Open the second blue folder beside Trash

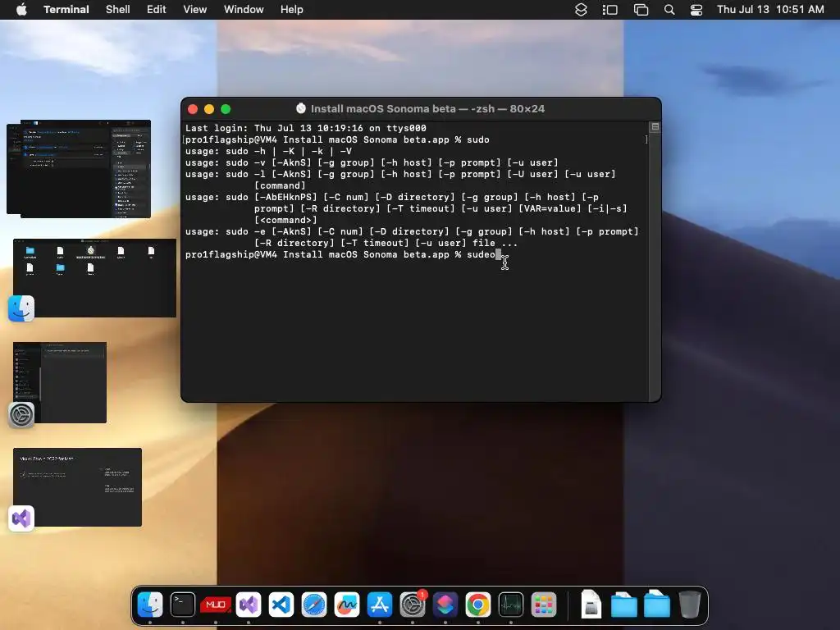pos(657,605)
